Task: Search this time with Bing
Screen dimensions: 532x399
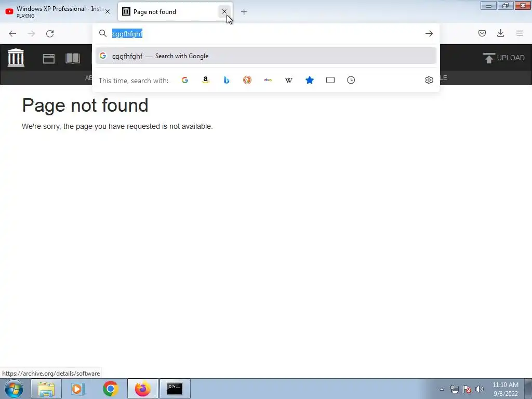Action: pyautogui.click(x=227, y=80)
